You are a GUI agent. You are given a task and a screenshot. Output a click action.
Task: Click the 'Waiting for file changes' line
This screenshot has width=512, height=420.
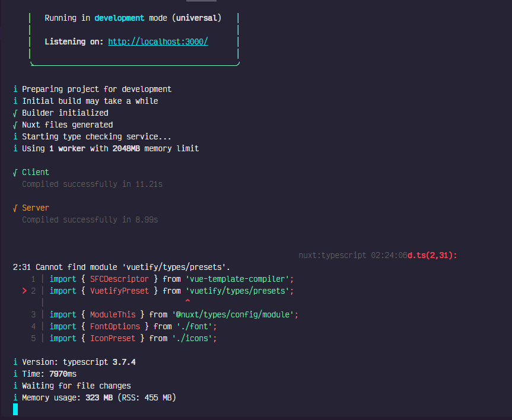point(77,386)
